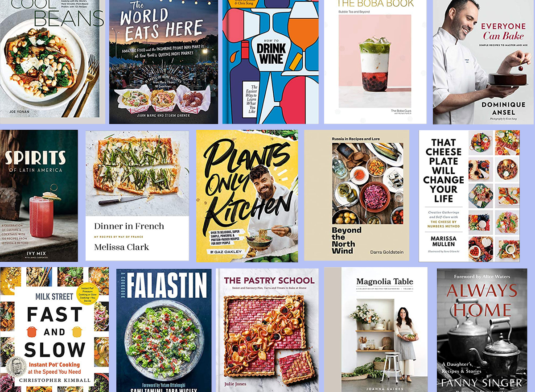Click the Fanny Singer author name
Viewport: 535px width, 392px height.
click(x=481, y=383)
